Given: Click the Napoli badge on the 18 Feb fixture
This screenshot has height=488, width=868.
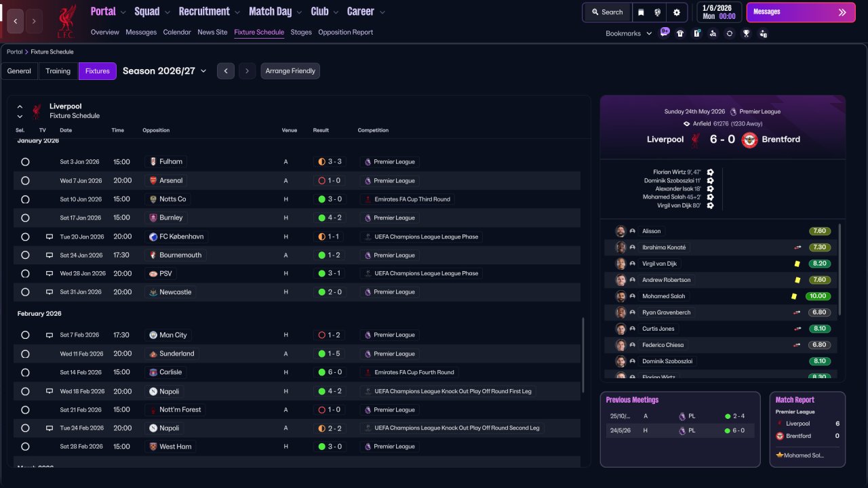Looking at the screenshot, I should (153, 391).
